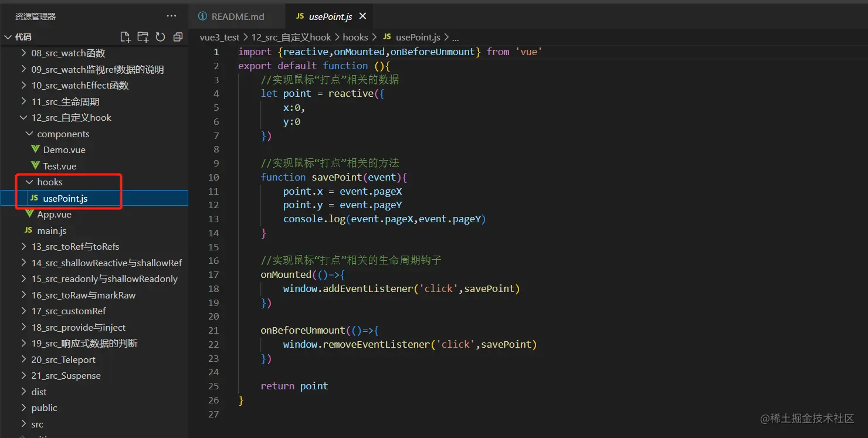Click the 12_src_自定义hook breadcrumb segment
Screen dimensions: 868x438
pos(291,37)
